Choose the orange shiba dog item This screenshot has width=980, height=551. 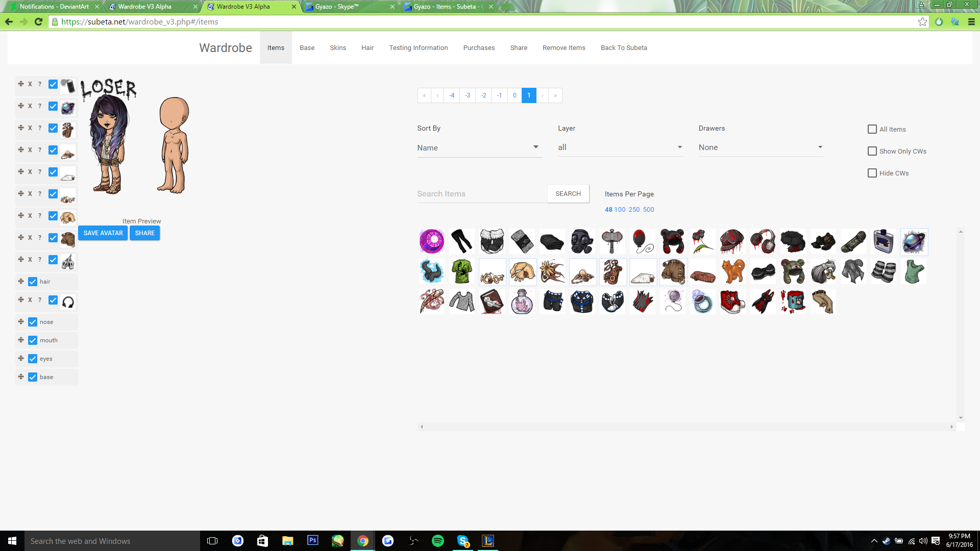[x=732, y=271]
